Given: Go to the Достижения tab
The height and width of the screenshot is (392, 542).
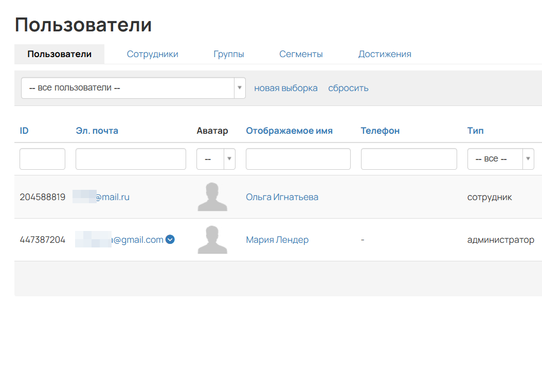Looking at the screenshot, I should (385, 54).
